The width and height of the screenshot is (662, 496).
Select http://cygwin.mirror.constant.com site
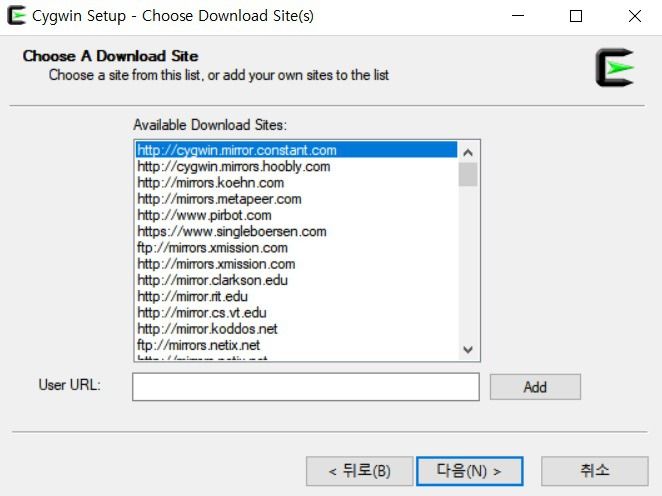point(296,150)
